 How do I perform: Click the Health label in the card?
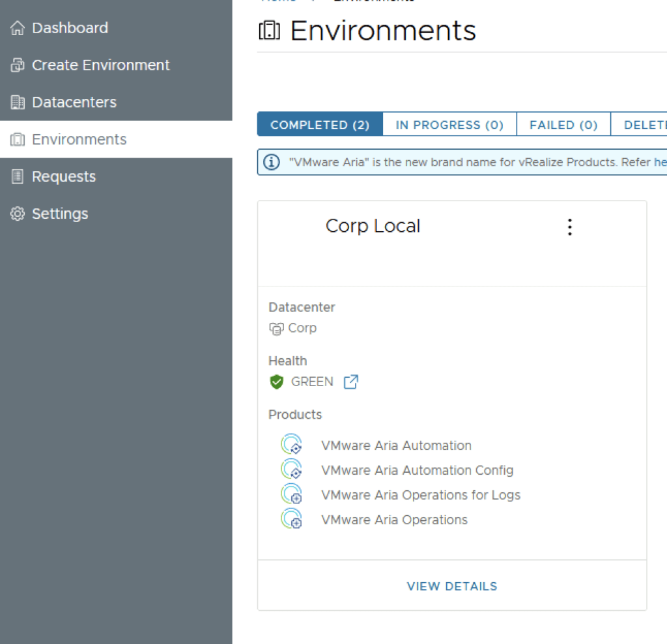coord(287,361)
